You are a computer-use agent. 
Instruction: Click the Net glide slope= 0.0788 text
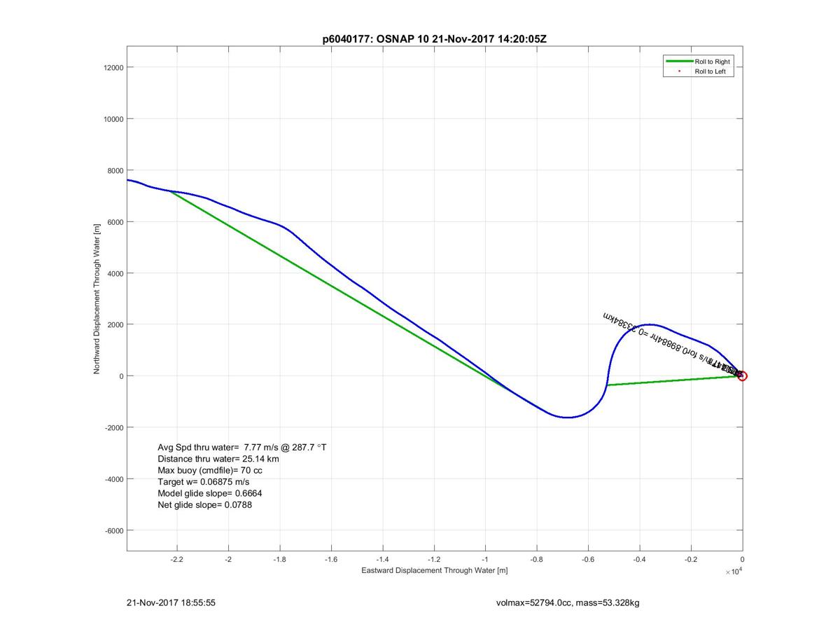click(204, 504)
